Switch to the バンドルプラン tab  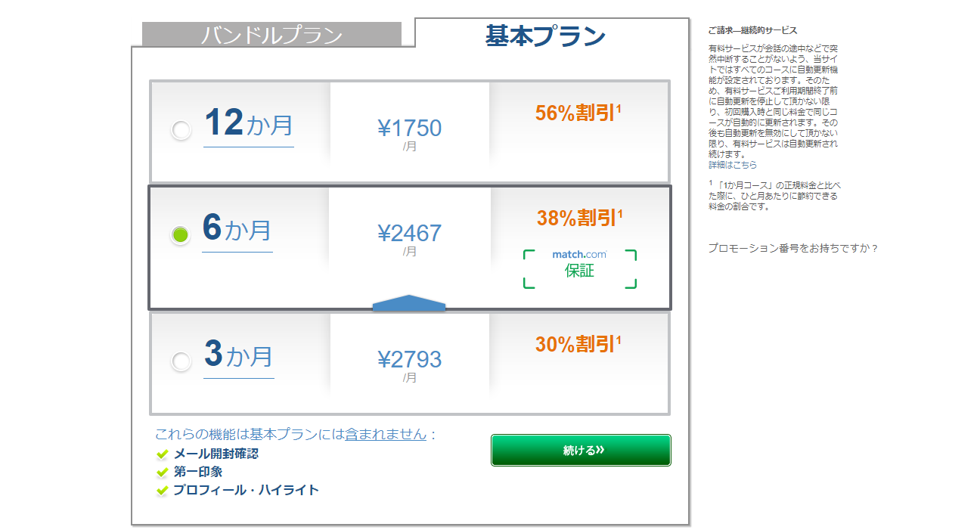(271, 35)
